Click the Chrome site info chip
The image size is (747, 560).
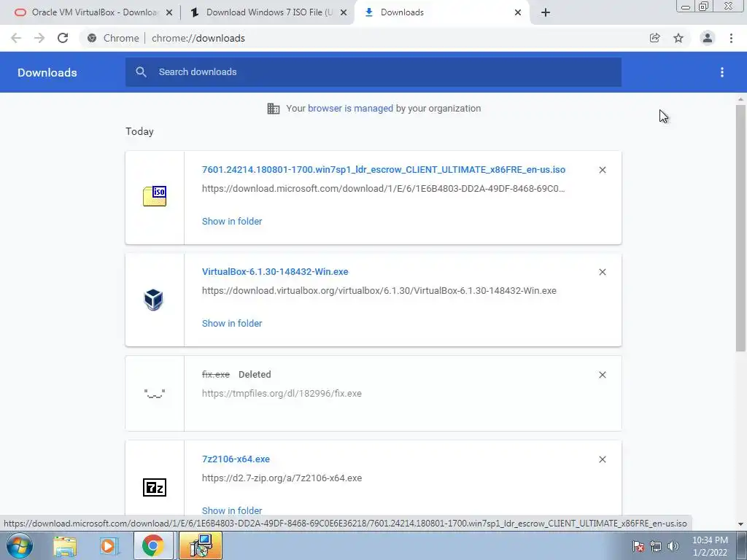pos(113,38)
